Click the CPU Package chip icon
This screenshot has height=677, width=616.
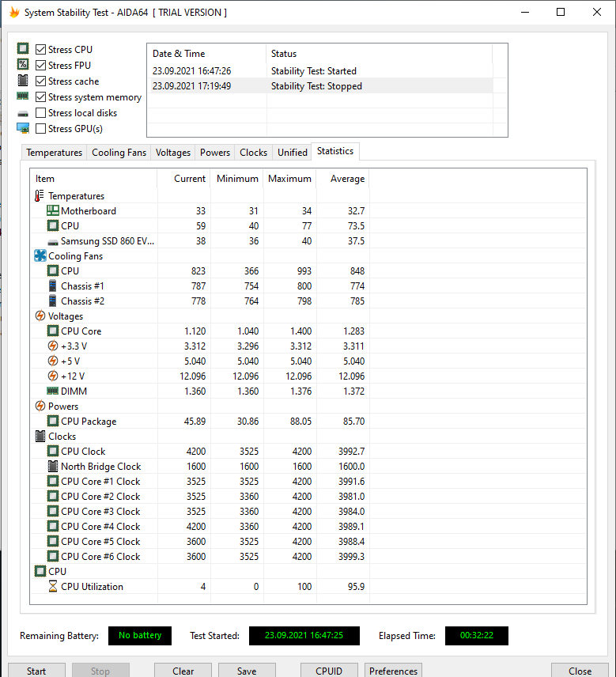tap(53, 421)
